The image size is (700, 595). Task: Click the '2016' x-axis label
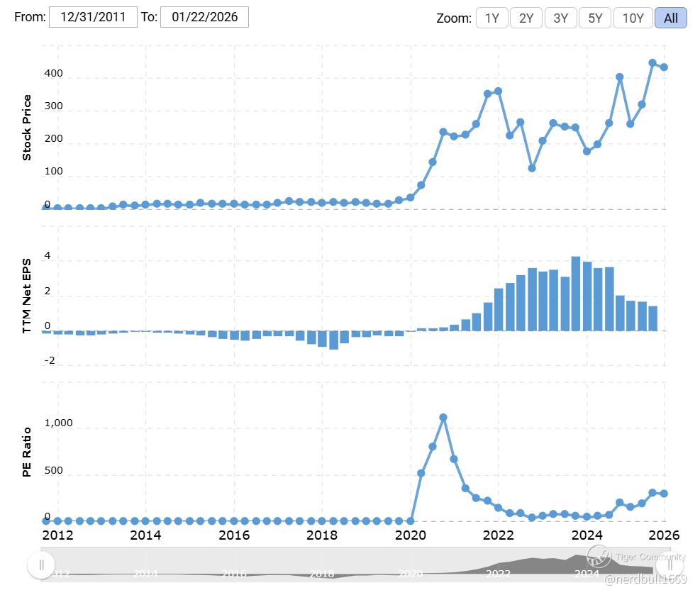click(x=234, y=535)
